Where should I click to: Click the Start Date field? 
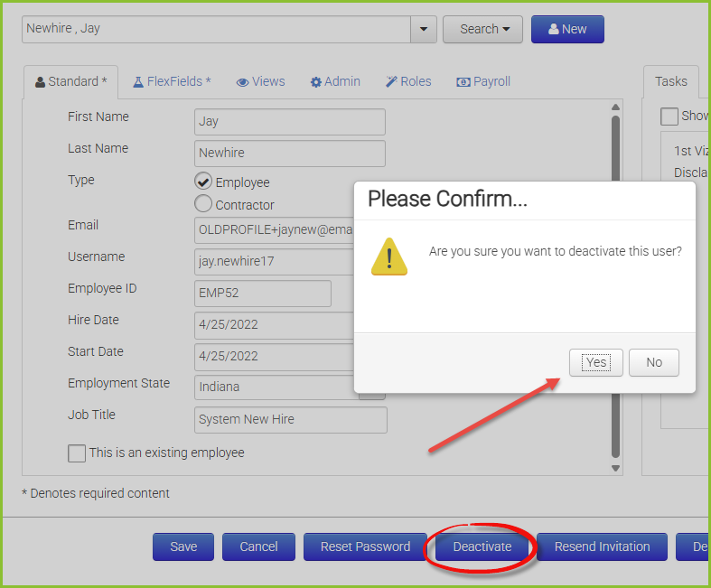(275, 357)
